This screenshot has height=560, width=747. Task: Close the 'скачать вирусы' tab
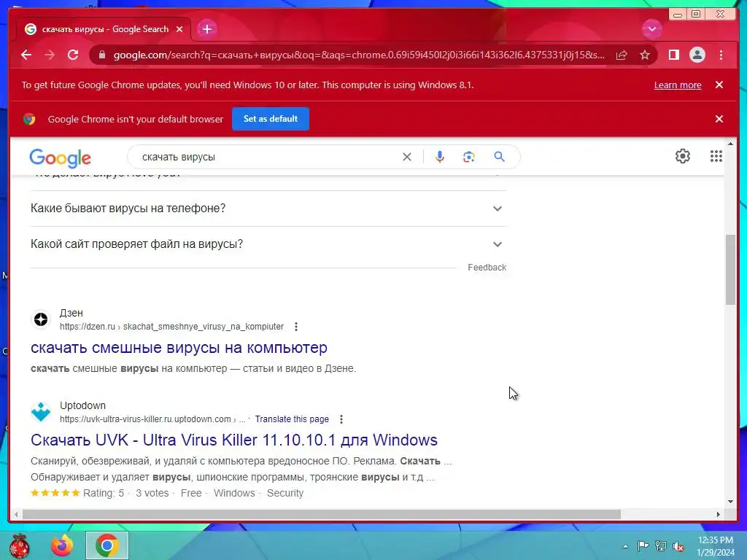click(x=179, y=29)
